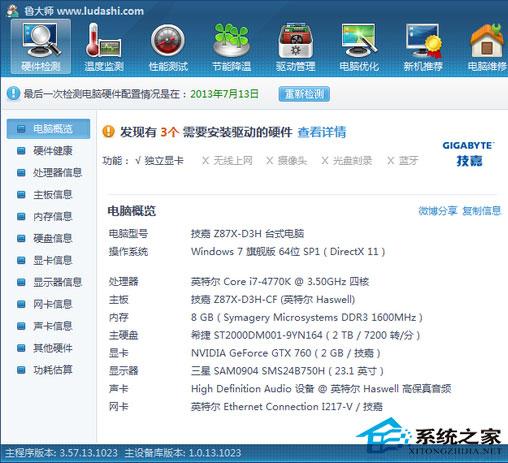
Task: Click 主设备库版本 1.0.13.1023 in status bar
Action: point(183,453)
